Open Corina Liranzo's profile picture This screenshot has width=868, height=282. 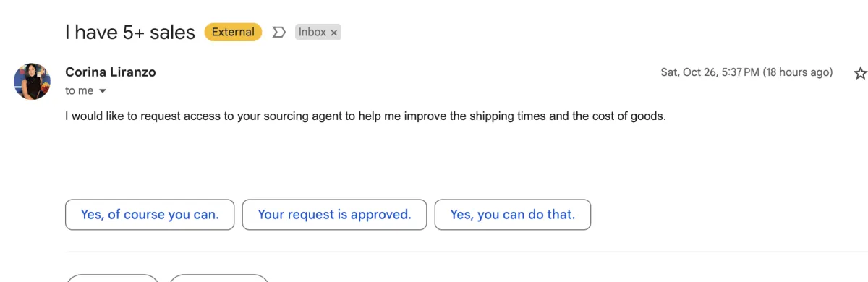(x=32, y=81)
